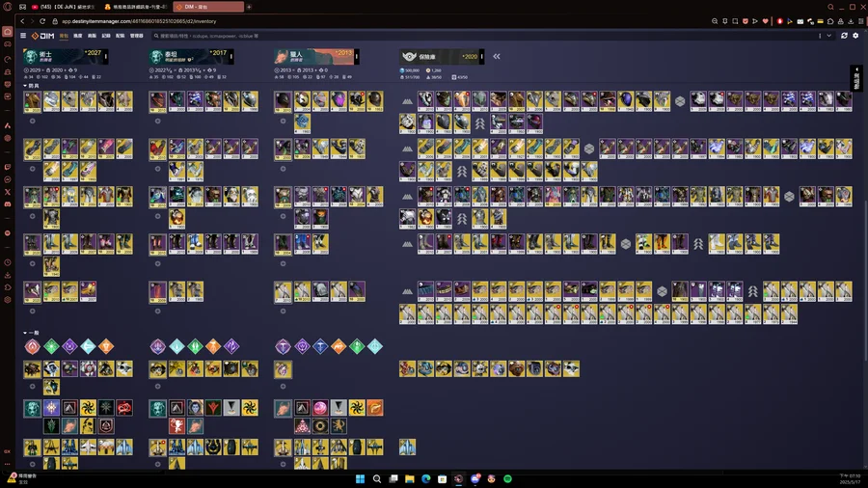Open the Titan 2017 header kebab menu
The width and height of the screenshot is (868, 488).
click(231, 57)
